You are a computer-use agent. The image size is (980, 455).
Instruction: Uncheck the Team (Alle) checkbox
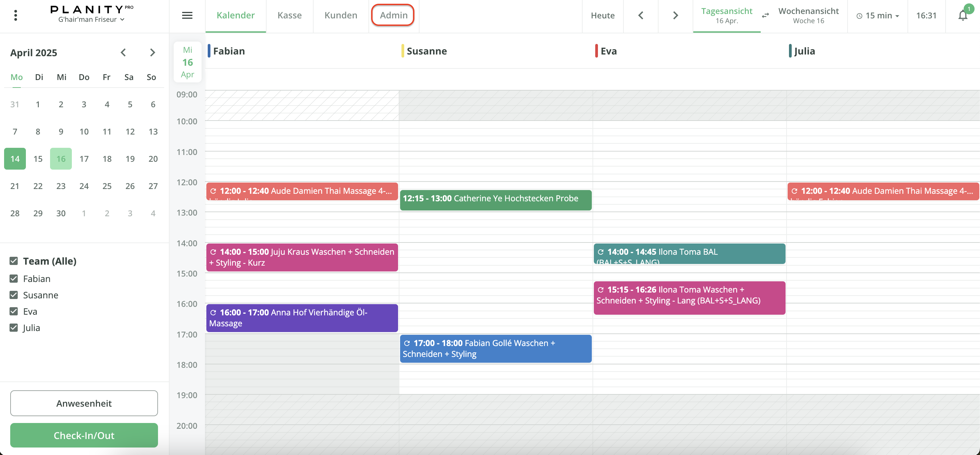pos(14,261)
